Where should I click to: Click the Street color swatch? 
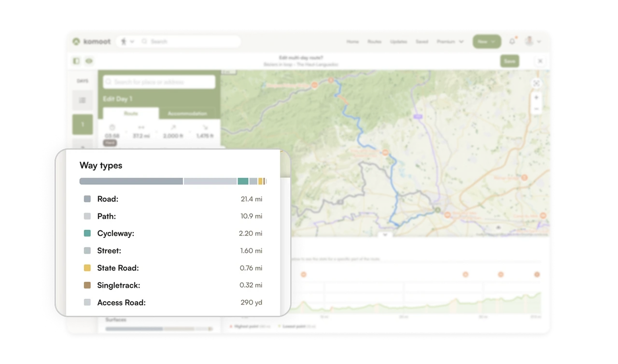click(87, 251)
